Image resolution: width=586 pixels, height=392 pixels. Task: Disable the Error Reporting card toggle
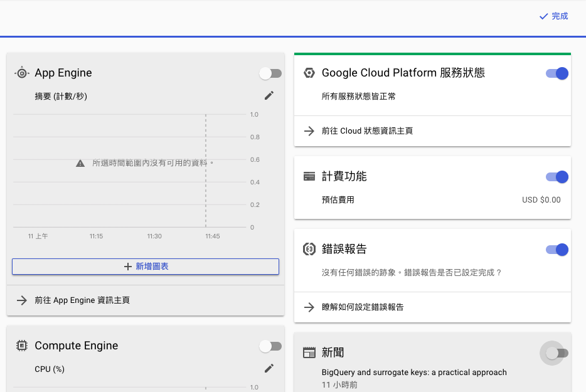click(x=557, y=250)
